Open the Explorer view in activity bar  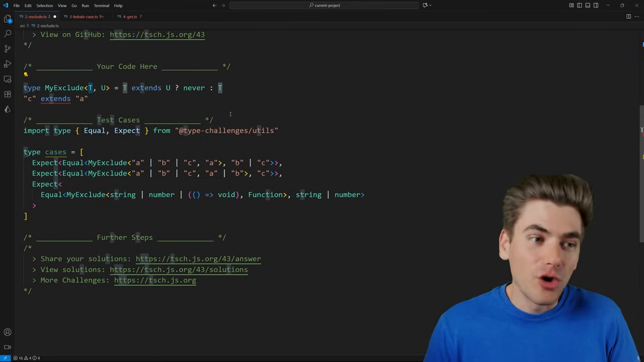coord(8,19)
